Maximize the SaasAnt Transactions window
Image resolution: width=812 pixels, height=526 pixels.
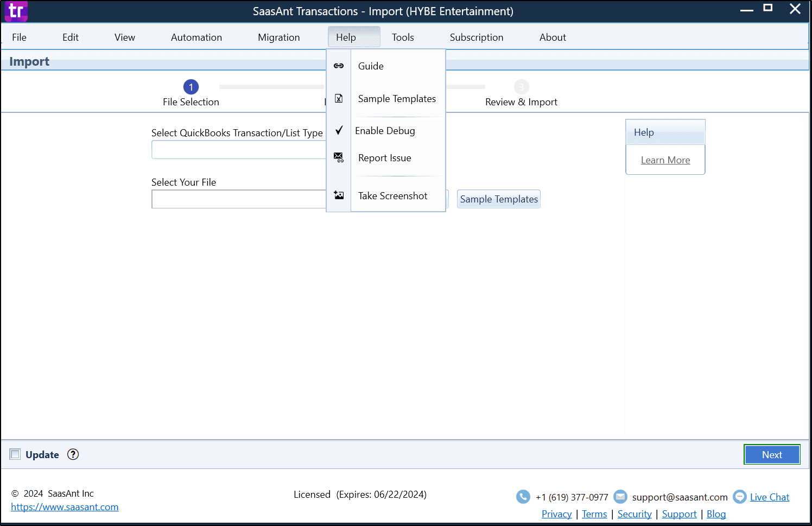coord(768,8)
